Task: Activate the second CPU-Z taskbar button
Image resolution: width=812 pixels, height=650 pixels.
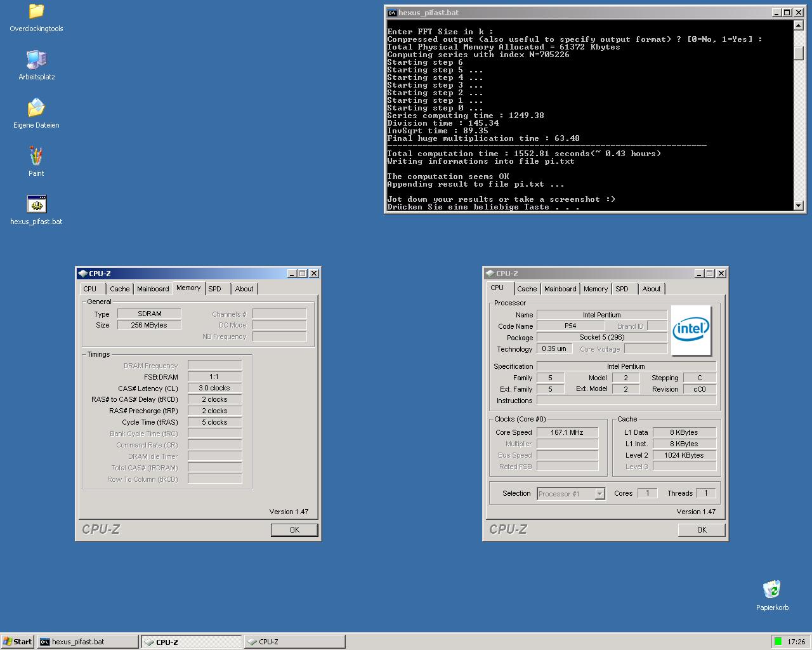Action: tap(294, 642)
